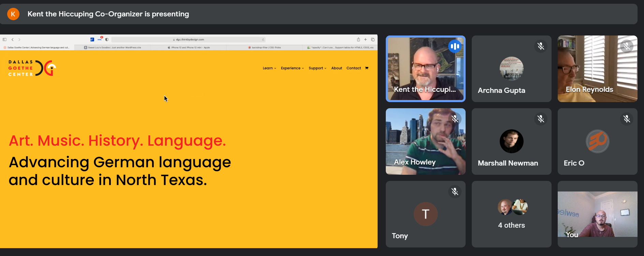Screen dimensions: 644x256
Task: Click the browser back arrow
Action: tap(13, 40)
